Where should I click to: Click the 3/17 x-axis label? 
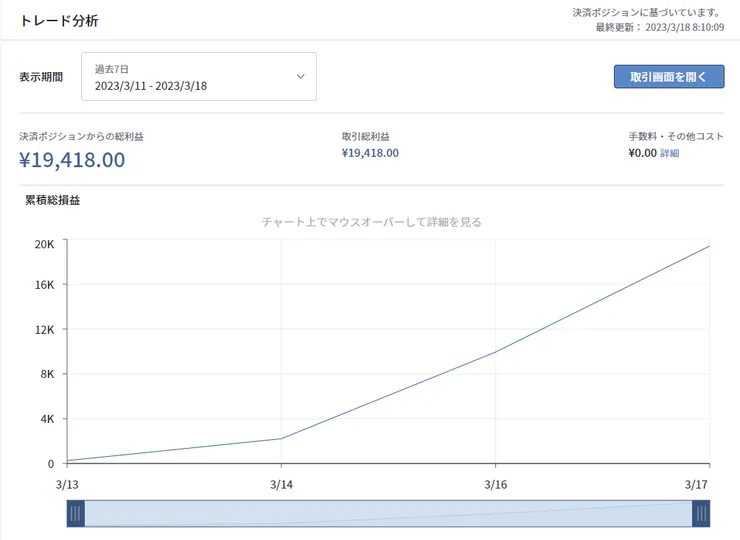pos(696,484)
